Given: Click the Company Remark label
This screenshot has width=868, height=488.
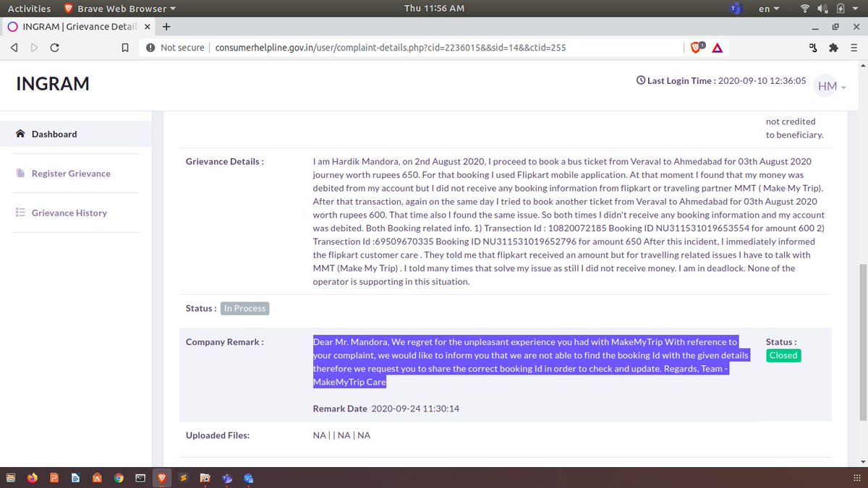Looking at the screenshot, I should pos(225,341).
